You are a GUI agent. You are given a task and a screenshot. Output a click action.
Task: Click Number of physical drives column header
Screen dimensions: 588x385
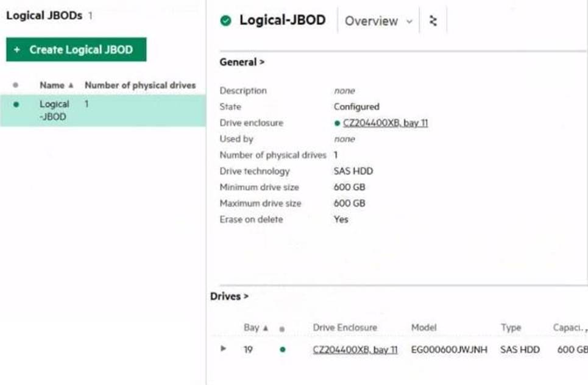tap(140, 85)
